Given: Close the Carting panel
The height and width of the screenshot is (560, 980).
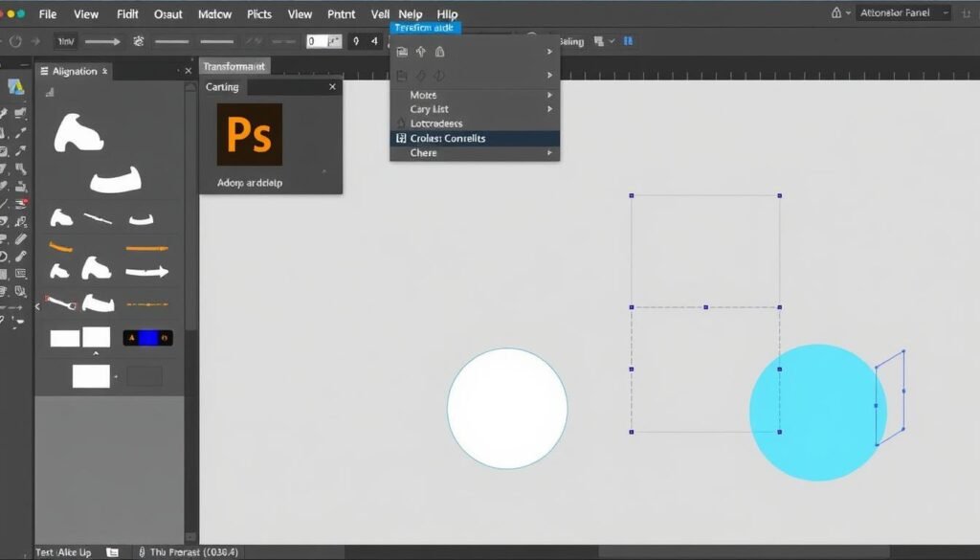Looking at the screenshot, I should coord(332,87).
